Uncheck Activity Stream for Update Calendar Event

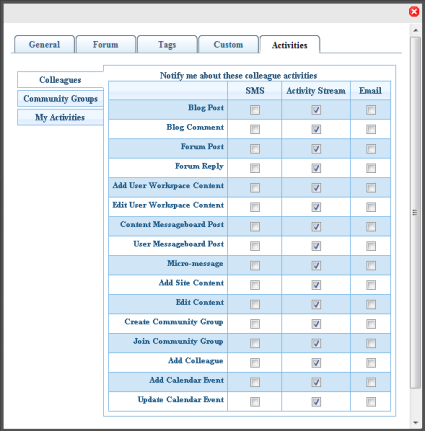316,402
